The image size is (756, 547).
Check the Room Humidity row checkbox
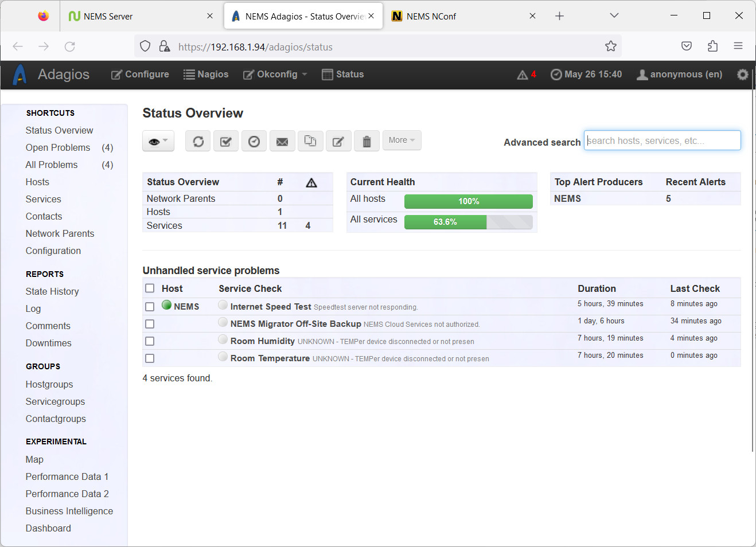pos(150,341)
